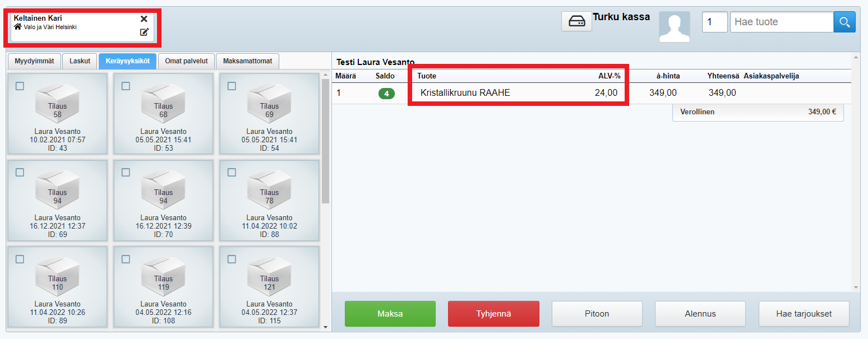This screenshot has height=339, width=868.
Task: Open the cash drawer icon button
Action: click(576, 21)
